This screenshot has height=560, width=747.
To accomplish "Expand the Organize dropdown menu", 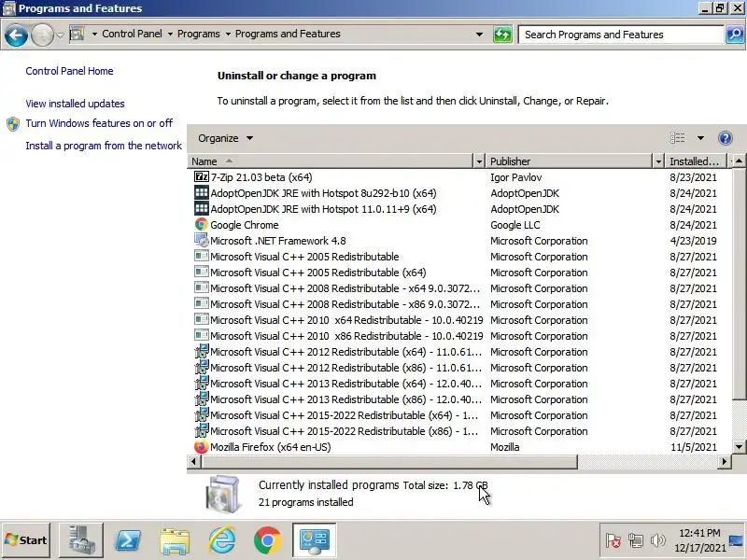I will click(x=225, y=138).
